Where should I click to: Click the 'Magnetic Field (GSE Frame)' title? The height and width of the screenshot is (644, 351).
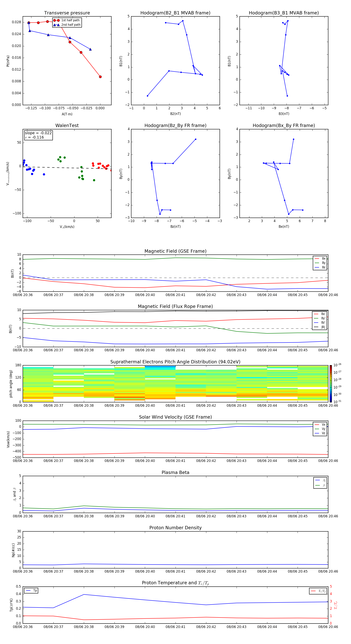175,251
